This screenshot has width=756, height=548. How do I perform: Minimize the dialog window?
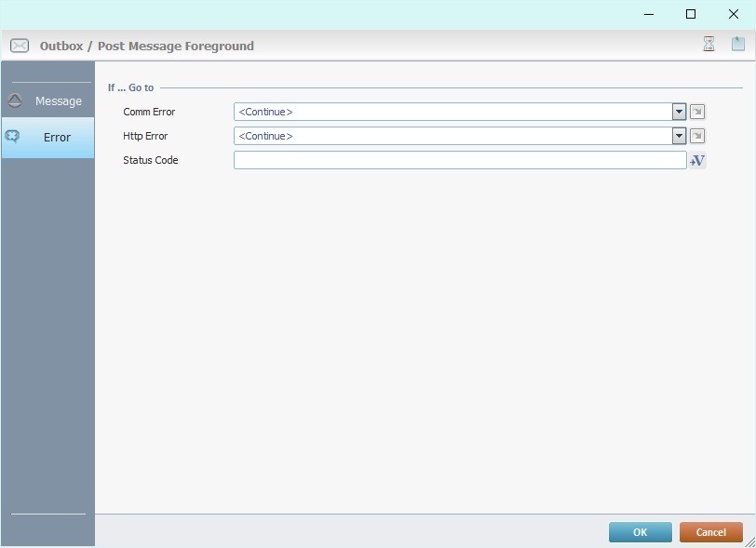click(648, 14)
